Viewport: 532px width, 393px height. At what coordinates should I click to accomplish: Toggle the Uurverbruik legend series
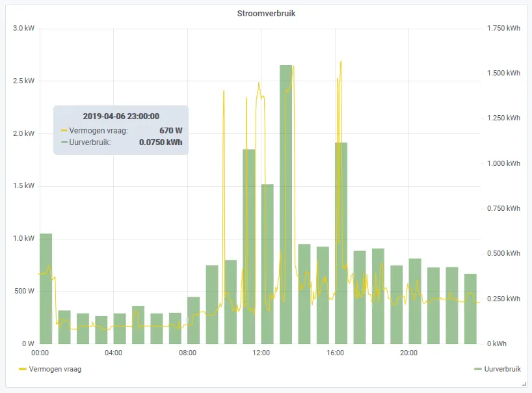(x=502, y=369)
